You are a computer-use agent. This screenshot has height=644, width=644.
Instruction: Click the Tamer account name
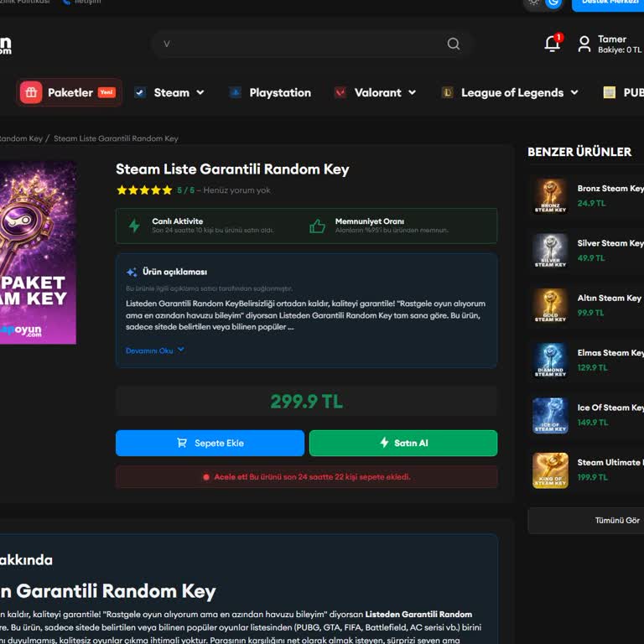612,39
